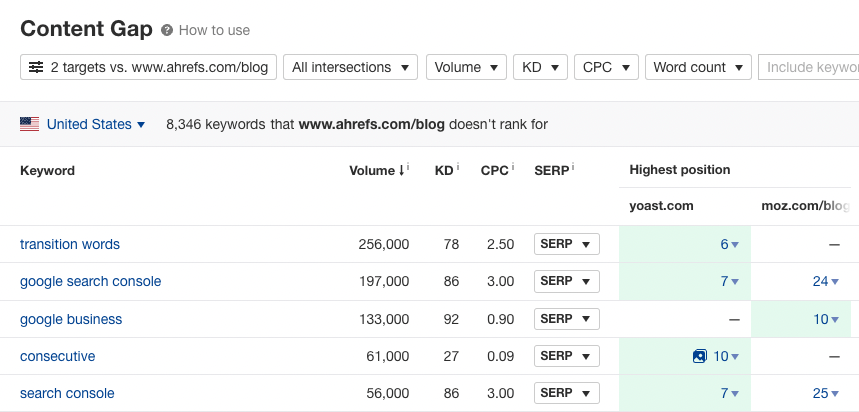Open the keyword link consecutive
The width and height of the screenshot is (859, 412).
pos(57,356)
